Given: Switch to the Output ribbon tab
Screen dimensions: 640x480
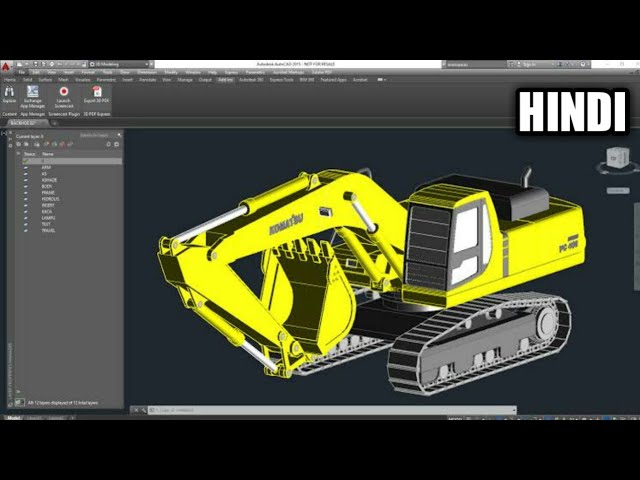Looking at the screenshot, I should (x=205, y=80).
